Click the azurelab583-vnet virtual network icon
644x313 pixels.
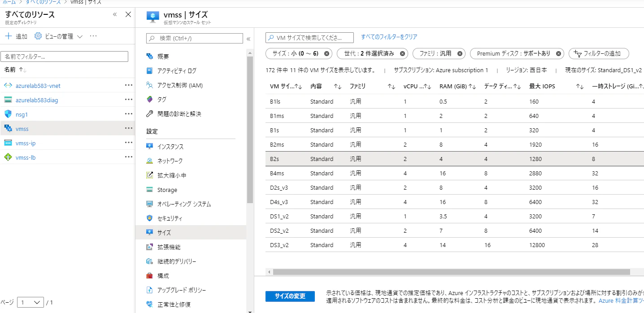point(8,86)
